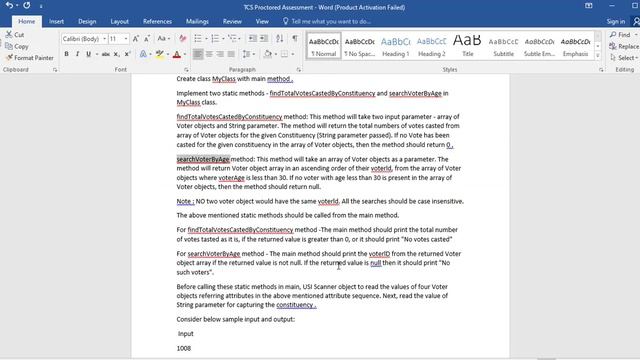Decrease font size with Shrink Font
This screenshot has height=360, width=640.
(x=147, y=39)
